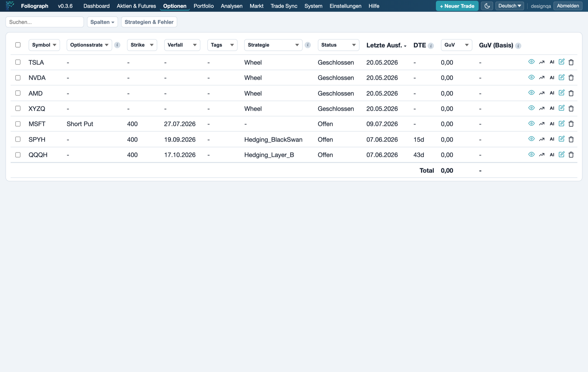This screenshot has width=588, height=372.
Task: Open chart icon for QQQH row
Action: click(x=542, y=155)
